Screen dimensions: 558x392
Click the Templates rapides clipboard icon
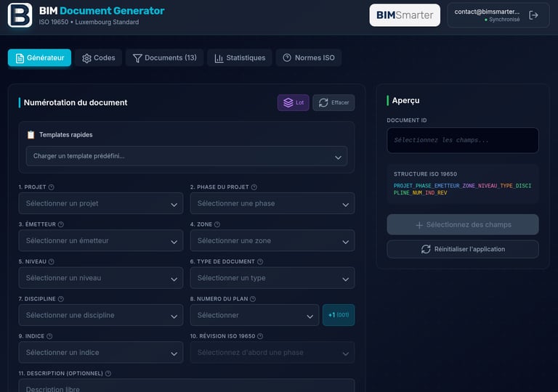[x=31, y=135]
